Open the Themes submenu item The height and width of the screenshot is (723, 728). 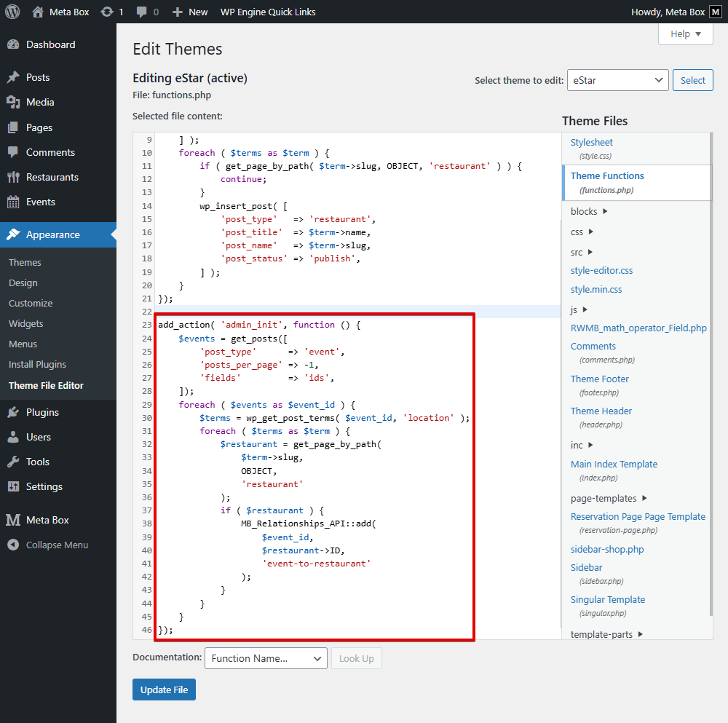click(x=25, y=262)
